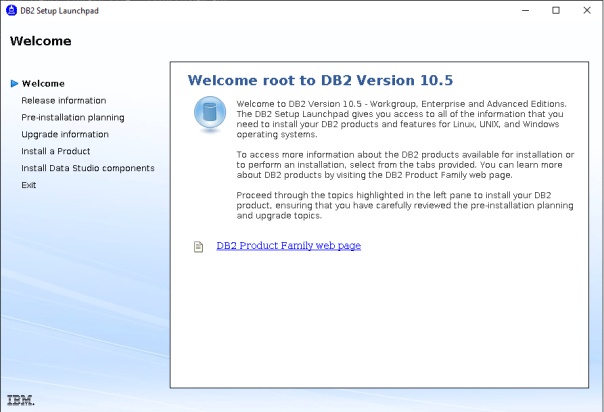The height and width of the screenshot is (412, 604).
Task: Open Install Data Studio components
Action: tap(87, 169)
